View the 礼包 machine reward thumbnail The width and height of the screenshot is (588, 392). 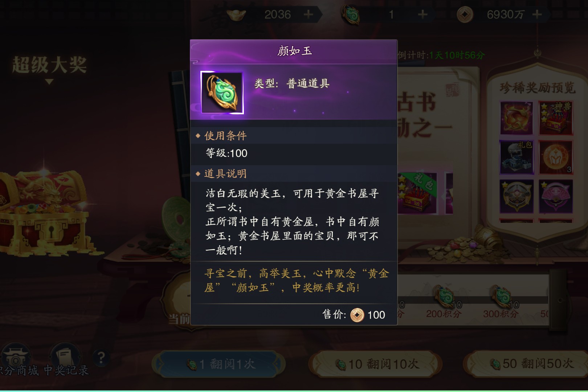coord(516,157)
